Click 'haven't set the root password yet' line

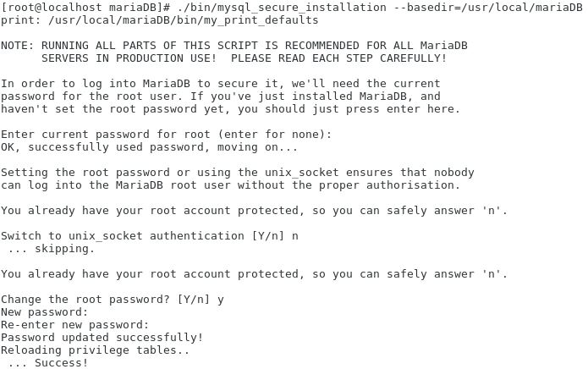click(230, 109)
